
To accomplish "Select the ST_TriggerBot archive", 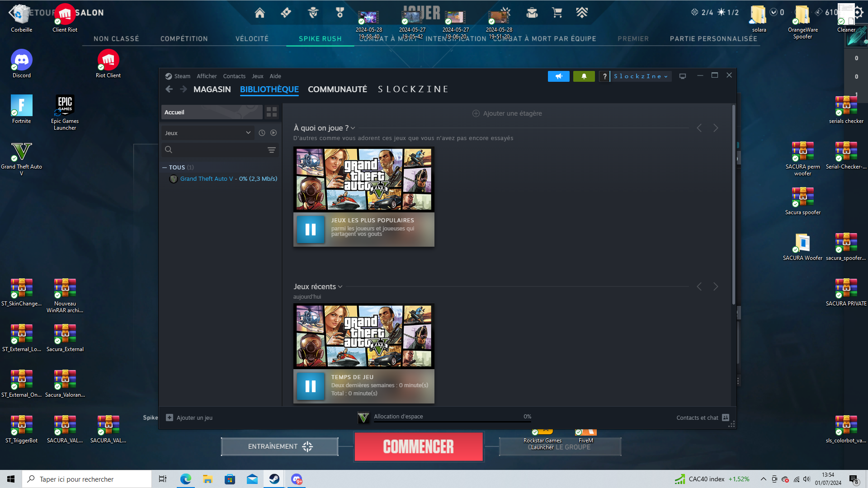I will 21,430.
